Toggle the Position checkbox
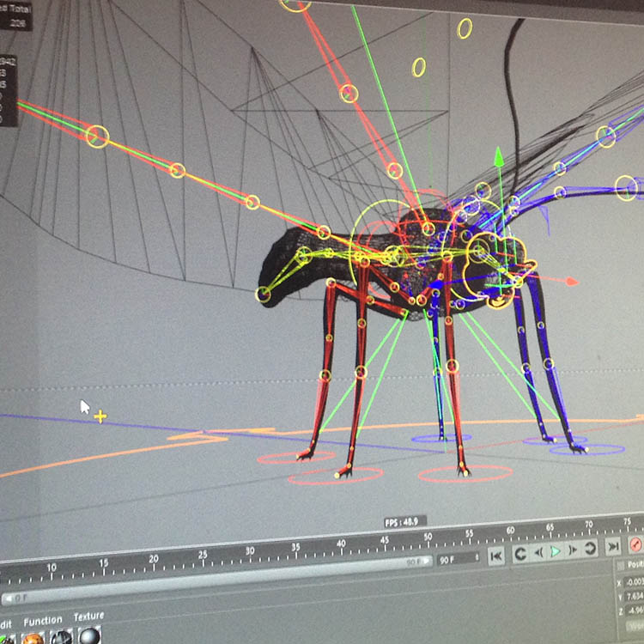The image size is (644, 644). click(622, 565)
